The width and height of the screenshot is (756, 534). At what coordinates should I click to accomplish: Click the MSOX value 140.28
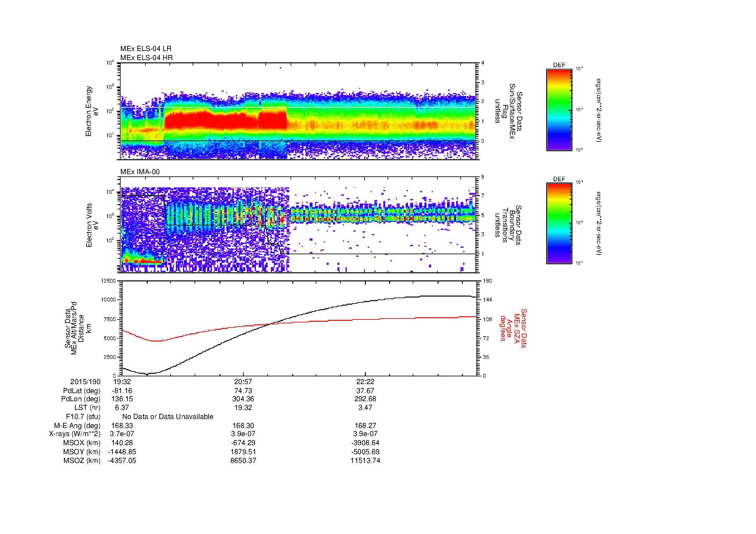[122, 443]
